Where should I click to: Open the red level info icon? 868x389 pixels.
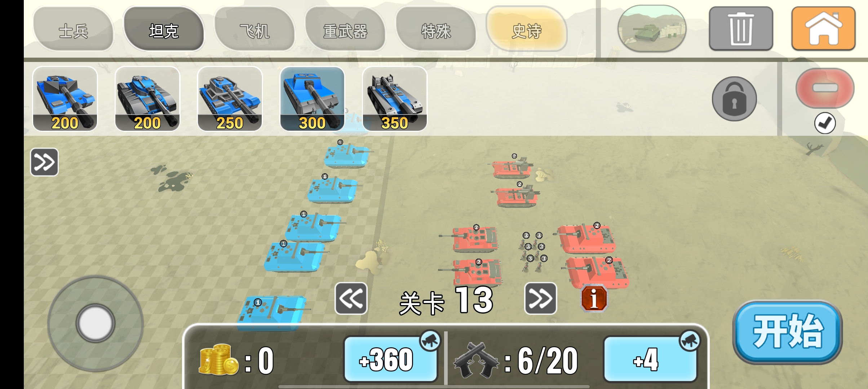(x=594, y=298)
